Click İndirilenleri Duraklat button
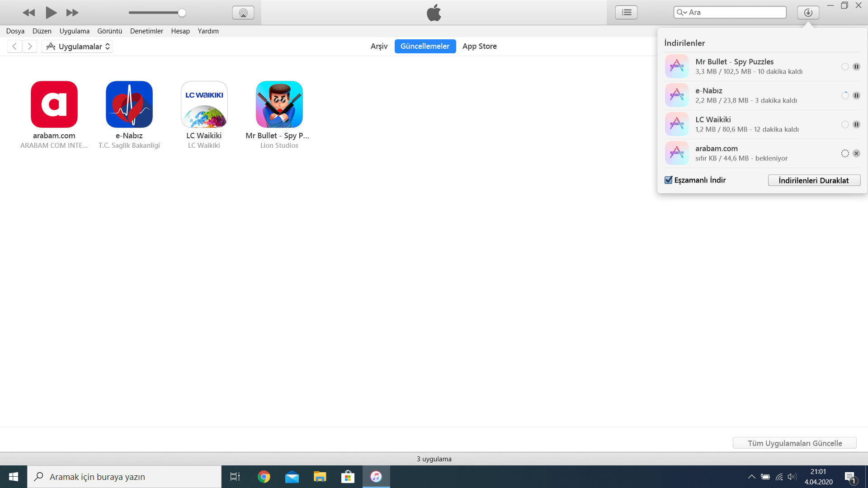Image resolution: width=868 pixels, height=488 pixels. pyautogui.click(x=814, y=180)
